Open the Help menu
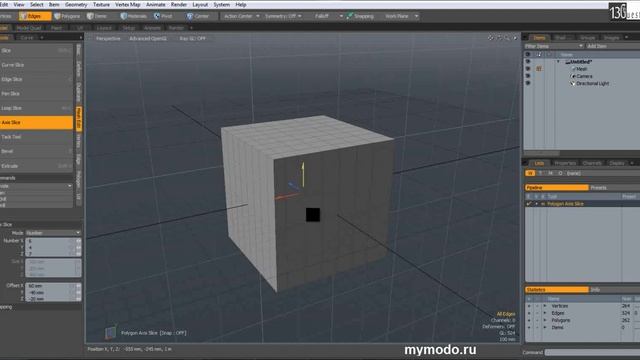Viewport: 640px width, 360px height. pyautogui.click(x=241, y=4)
